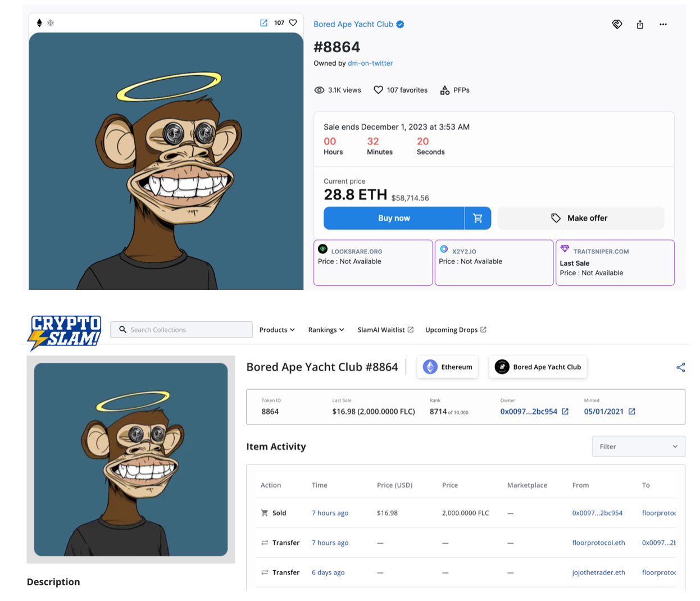Expand the Products dropdown menu
The height and width of the screenshot is (601, 700).
pos(277,330)
